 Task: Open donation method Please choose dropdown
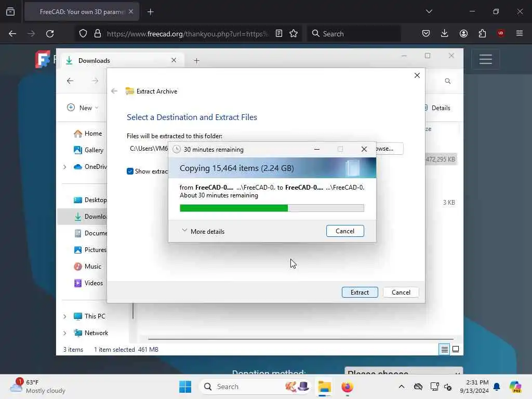[403, 371]
